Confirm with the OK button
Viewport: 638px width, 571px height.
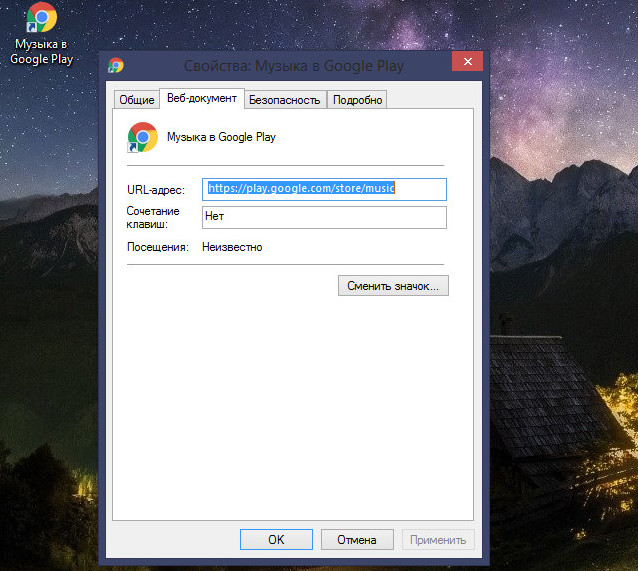point(276,540)
